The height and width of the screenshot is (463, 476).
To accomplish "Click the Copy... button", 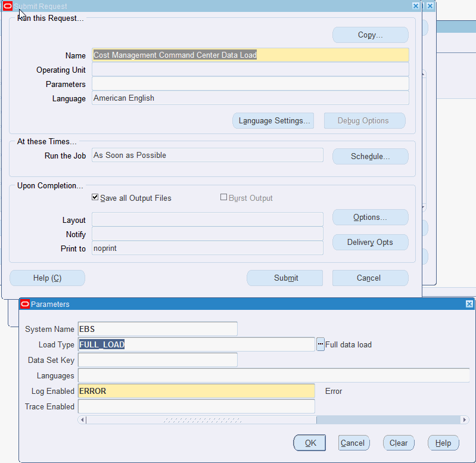I will (x=371, y=35).
